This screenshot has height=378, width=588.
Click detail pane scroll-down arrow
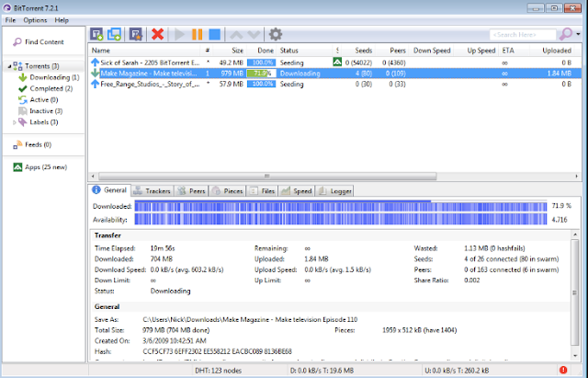[x=575, y=356]
